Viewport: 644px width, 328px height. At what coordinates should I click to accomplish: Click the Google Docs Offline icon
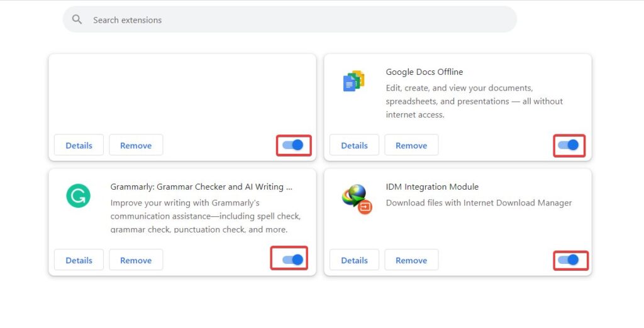(x=353, y=82)
